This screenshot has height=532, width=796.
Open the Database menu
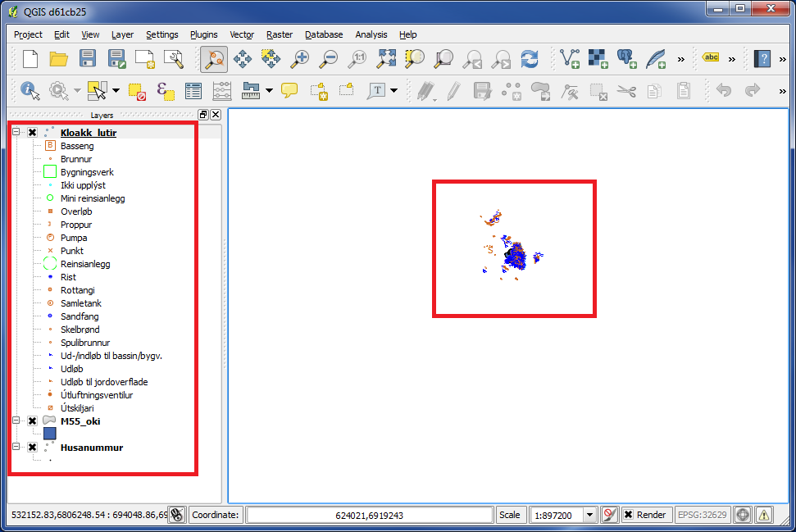(324, 34)
